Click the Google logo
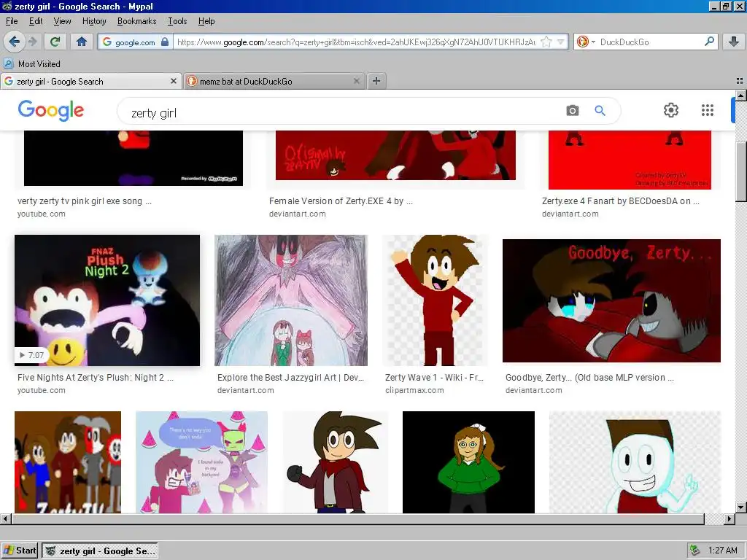 (51, 111)
